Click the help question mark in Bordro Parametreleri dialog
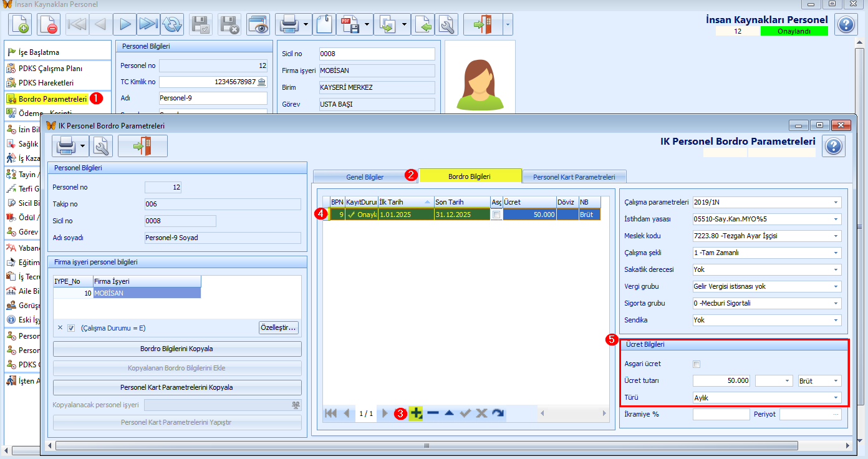 point(834,146)
